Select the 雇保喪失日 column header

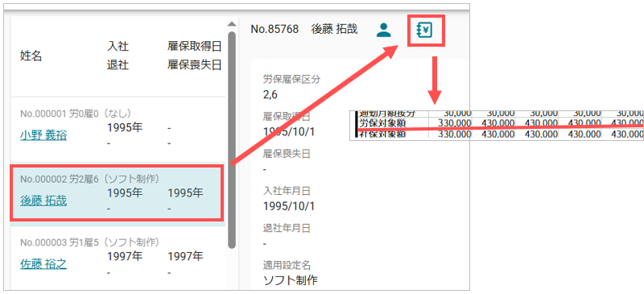(195, 65)
